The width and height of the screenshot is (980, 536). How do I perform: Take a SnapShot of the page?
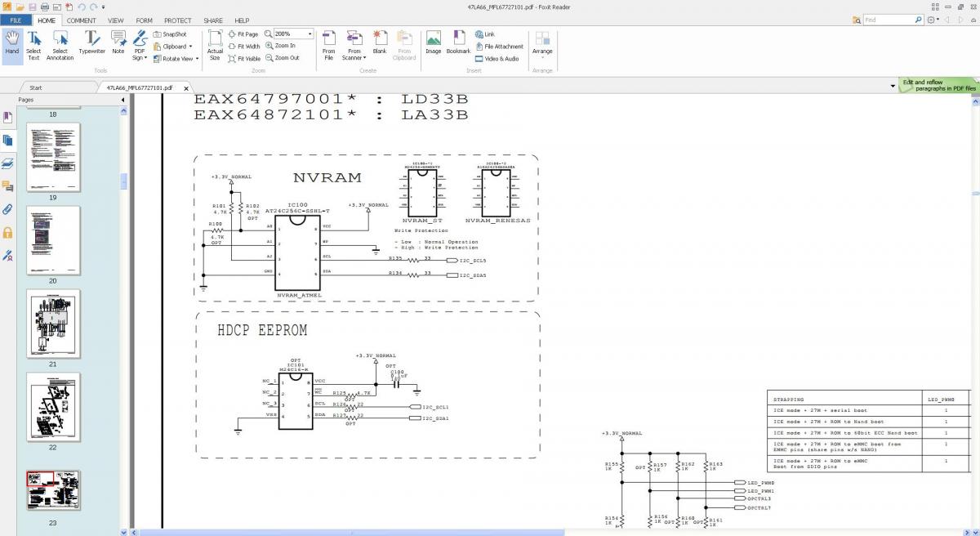click(170, 34)
